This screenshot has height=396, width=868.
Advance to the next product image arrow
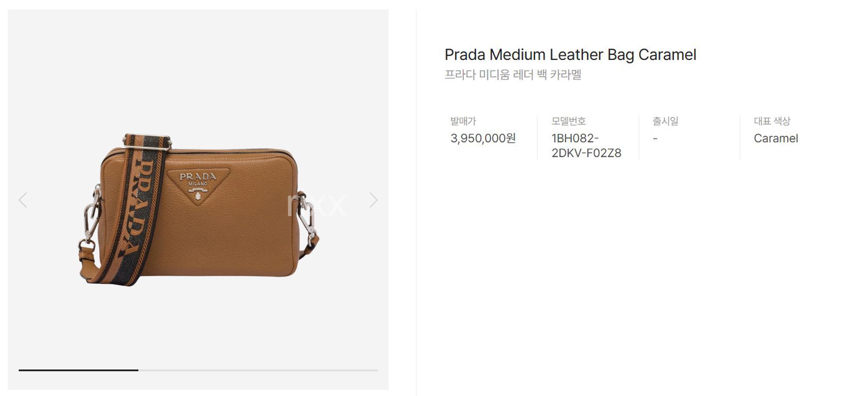(x=373, y=200)
